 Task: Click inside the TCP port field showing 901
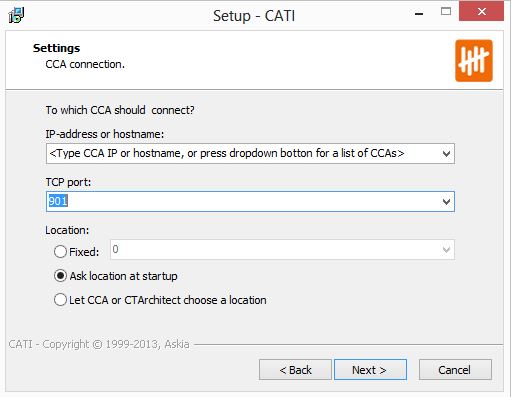pos(243,202)
